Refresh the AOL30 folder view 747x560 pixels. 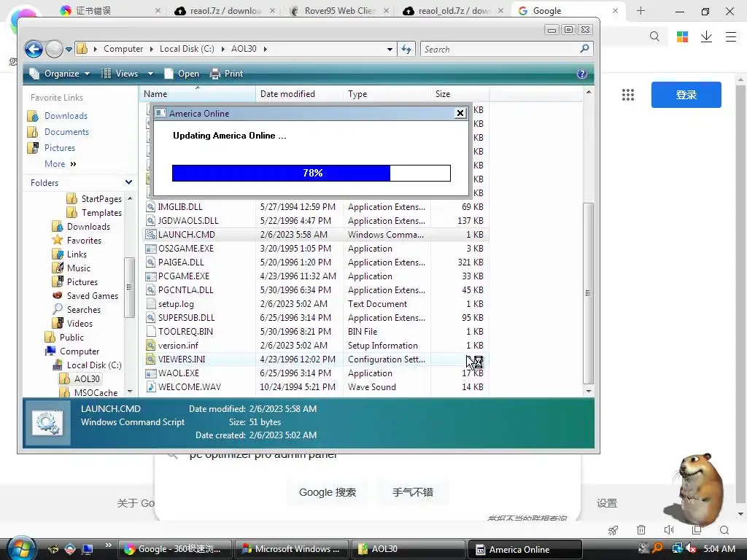406,49
